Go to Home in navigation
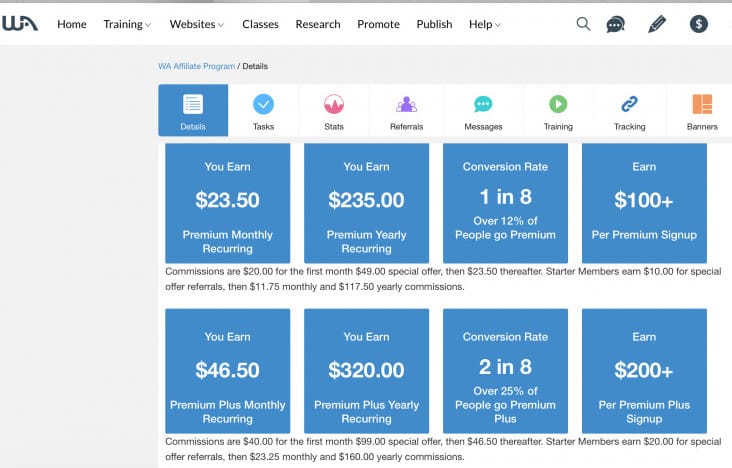The image size is (732, 468). point(72,24)
